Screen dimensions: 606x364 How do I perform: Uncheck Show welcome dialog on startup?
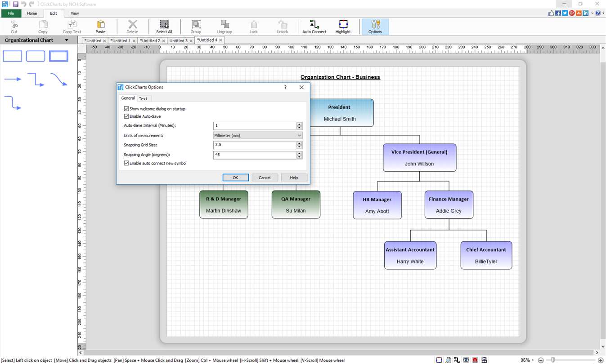[126, 109]
